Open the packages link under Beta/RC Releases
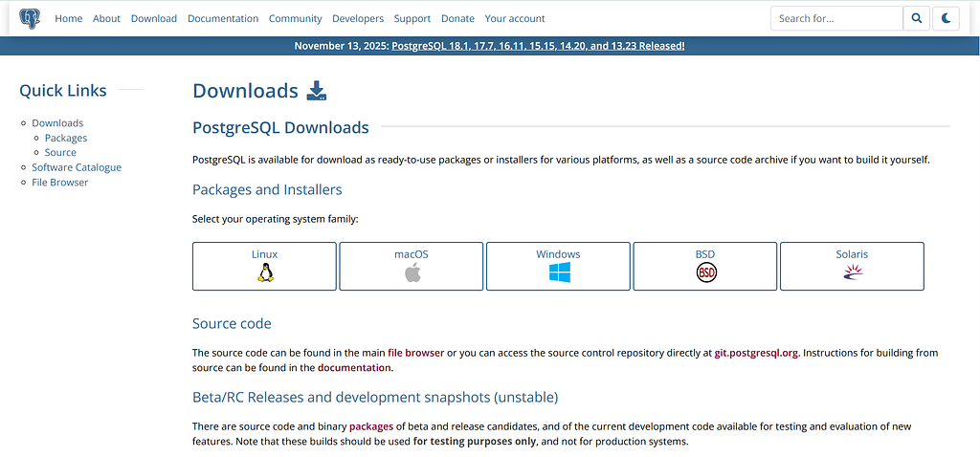This screenshot has height=457, width=980. point(371,427)
